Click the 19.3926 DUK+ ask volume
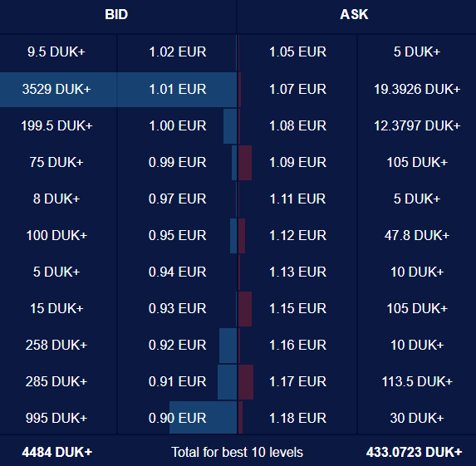 tap(417, 89)
